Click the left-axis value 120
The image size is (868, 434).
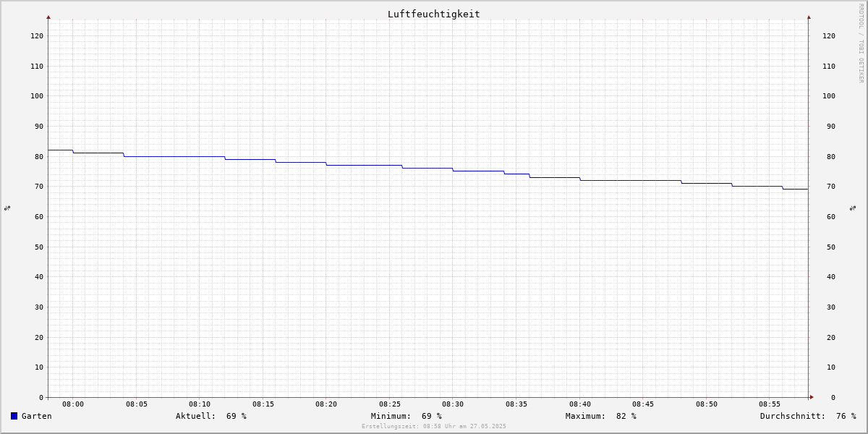point(37,35)
